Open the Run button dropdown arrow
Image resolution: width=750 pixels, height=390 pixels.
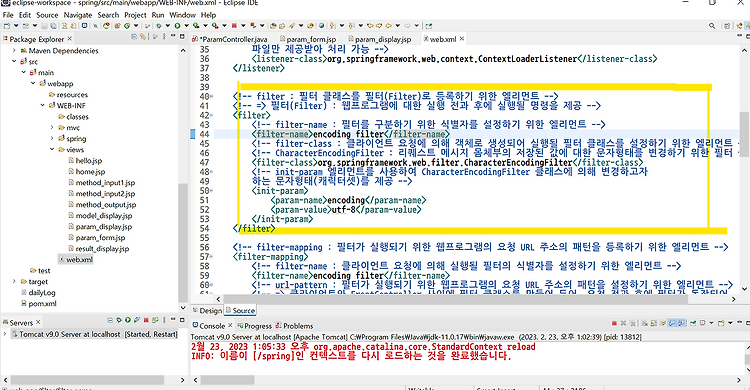(187, 25)
